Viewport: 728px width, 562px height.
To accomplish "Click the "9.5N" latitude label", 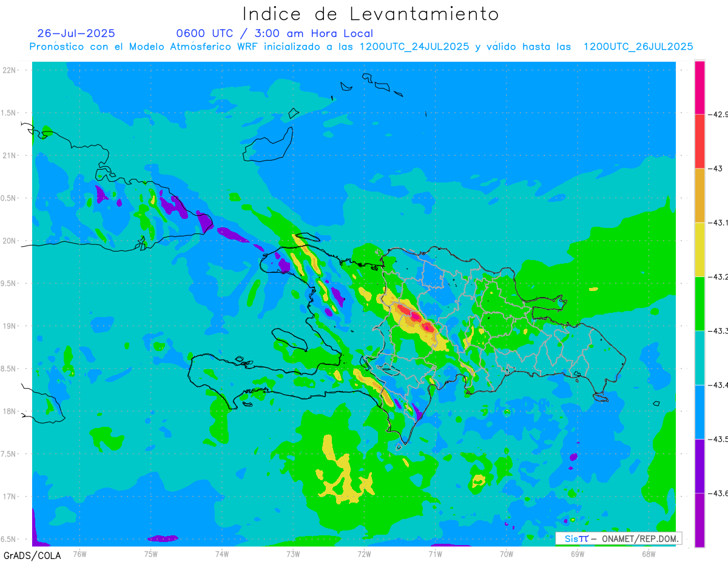I will [8, 283].
